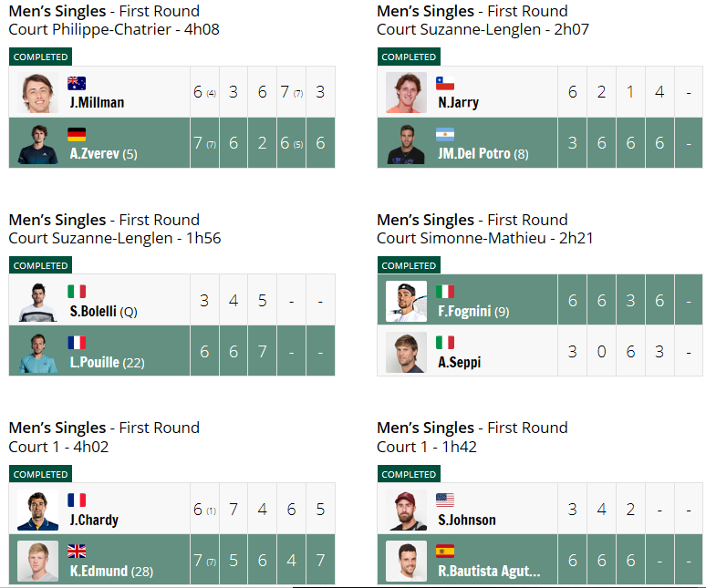The width and height of the screenshot is (706, 588).
Task: Click the Argentine flag above JM.Del Potro
Action: (x=445, y=134)
